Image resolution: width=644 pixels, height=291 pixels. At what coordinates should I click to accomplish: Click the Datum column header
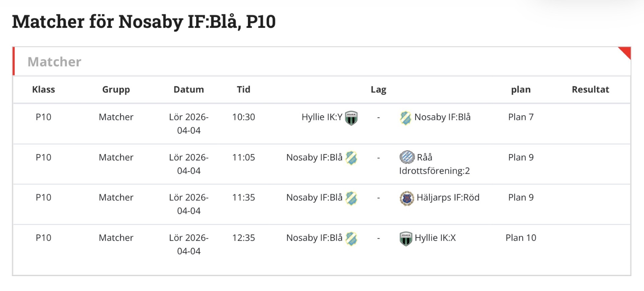[189, 89]
